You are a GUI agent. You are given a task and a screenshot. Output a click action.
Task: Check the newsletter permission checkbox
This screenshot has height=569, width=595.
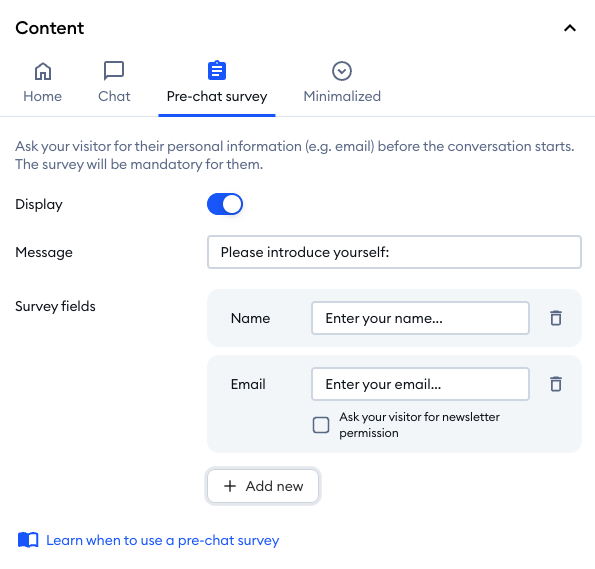click(321, 425)
